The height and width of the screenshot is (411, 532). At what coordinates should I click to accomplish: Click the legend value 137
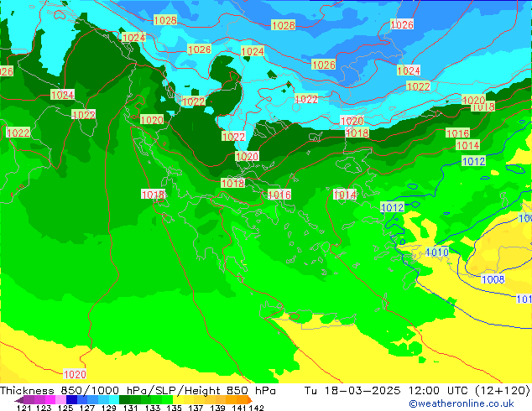click(196, 408)
